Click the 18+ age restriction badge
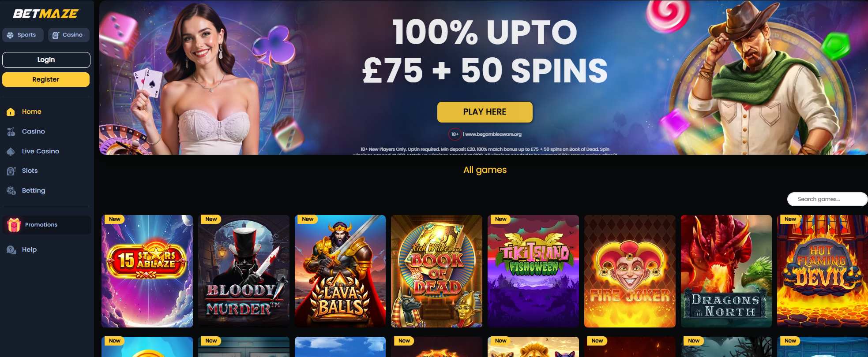868x357 pixels. (x=455, y=134)
